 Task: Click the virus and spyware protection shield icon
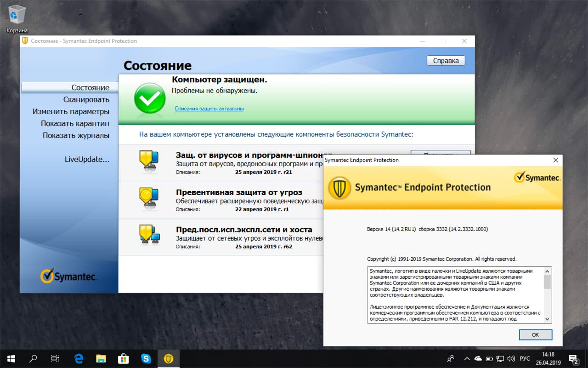coord(148,163)
